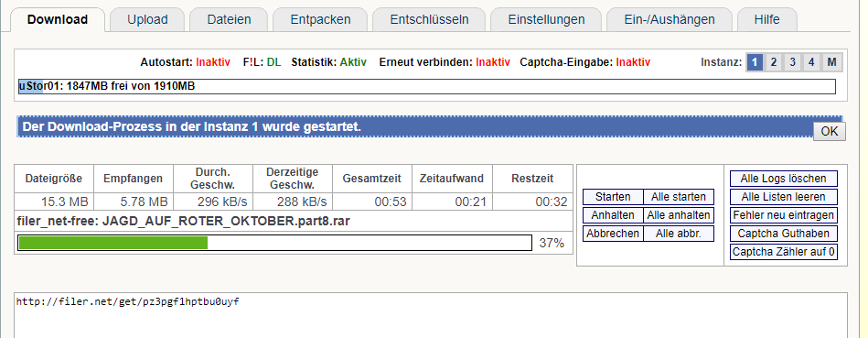Toggle the Autostart Inaktiv status

pos(212,62)
